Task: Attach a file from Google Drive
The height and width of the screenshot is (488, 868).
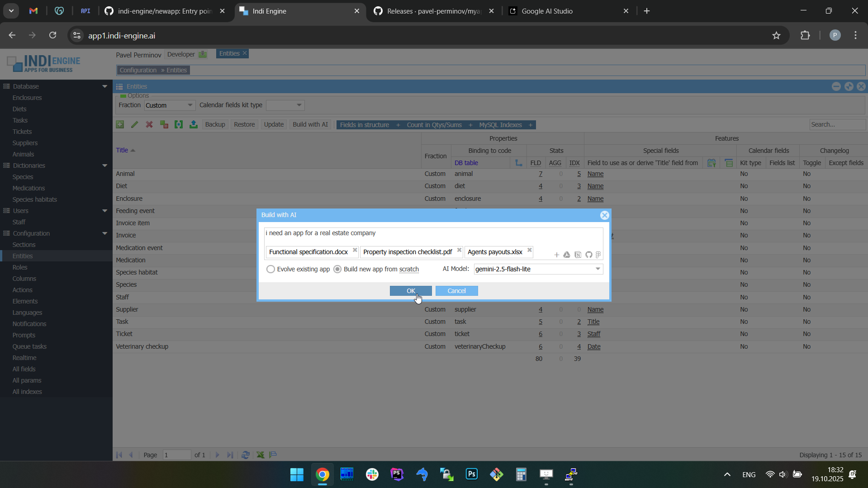Action: 567,255
